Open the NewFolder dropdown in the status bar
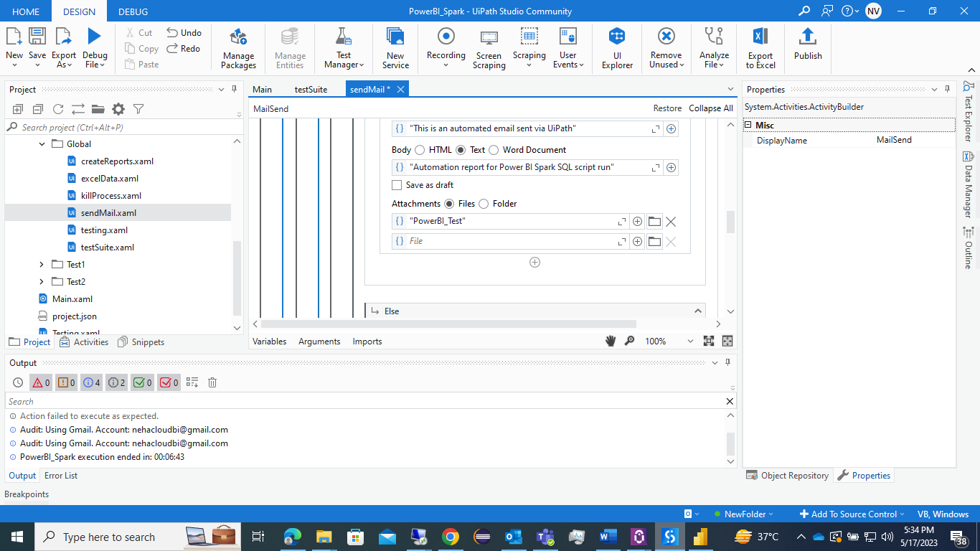 744,514
